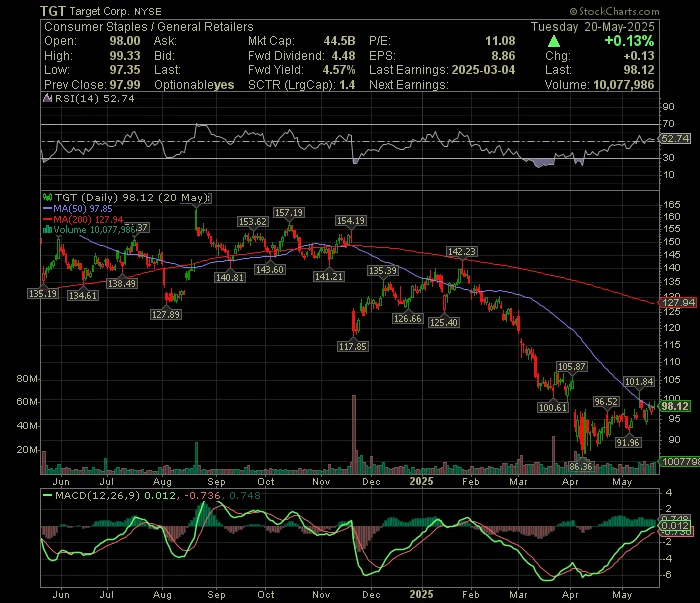
Task: Click the green up-triangle change indicator
Action: [x=554, y=42]
